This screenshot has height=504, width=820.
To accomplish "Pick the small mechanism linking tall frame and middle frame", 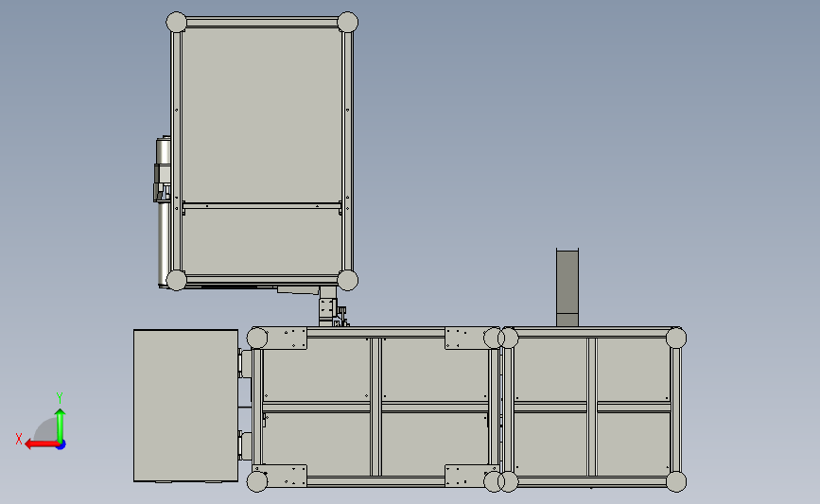I will pyautogui.click(x=332, y=308).
